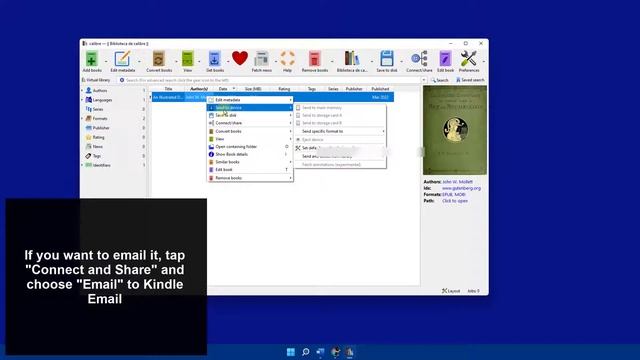Click the red heart donate icon
Screen dimensions: 640x360
click(240, 58)
